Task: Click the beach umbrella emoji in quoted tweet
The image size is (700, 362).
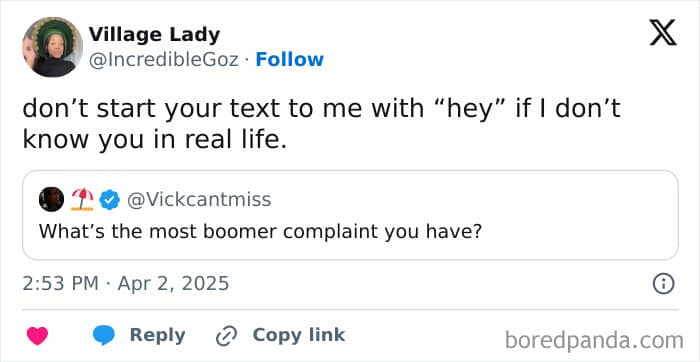Action: coord(82,199)
